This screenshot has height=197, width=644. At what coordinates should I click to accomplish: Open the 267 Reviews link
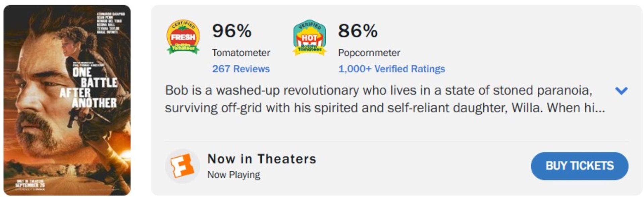(x=241, y=69)
